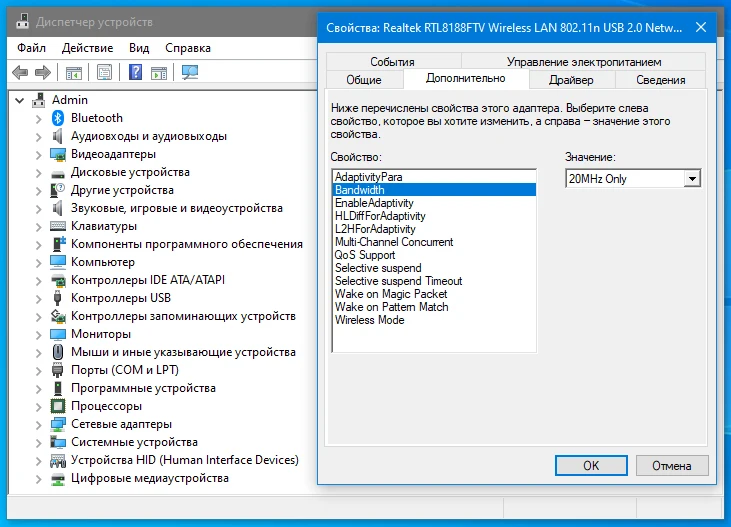This screenshot has width=731, height=527.
Task: Select the Дополнительно tab
Action: (466, 78)
